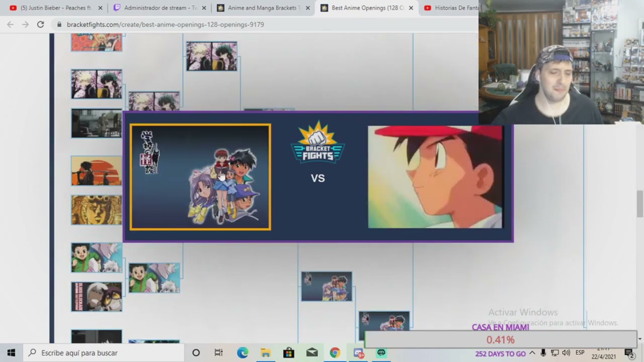This screenshot has height=362, width=644.
Task: Open clock showing 22/4/2021
Action: 603,353
